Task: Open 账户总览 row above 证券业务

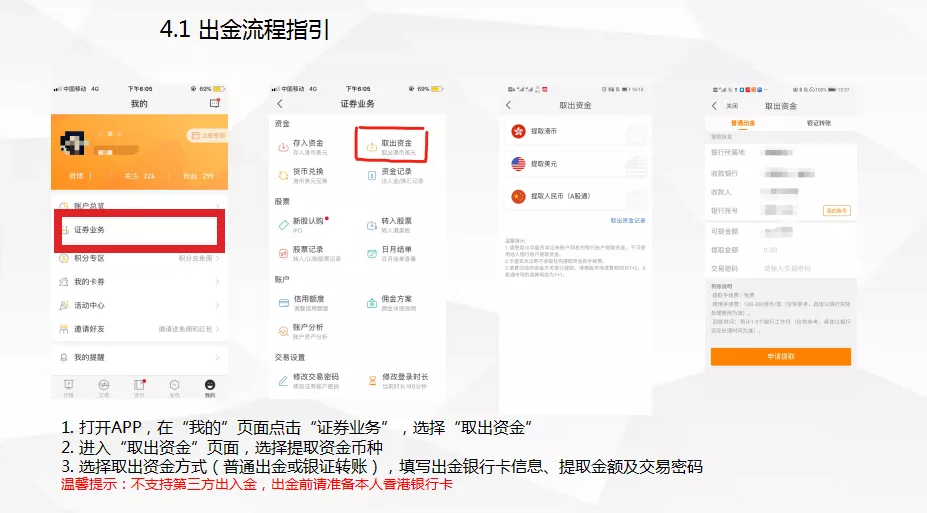Action: 140,205
